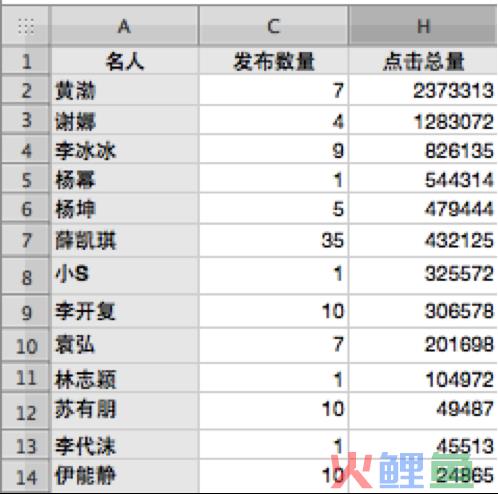Click the cell showing 35
This screenshot has height=494, width=498.
click(273, 240)
